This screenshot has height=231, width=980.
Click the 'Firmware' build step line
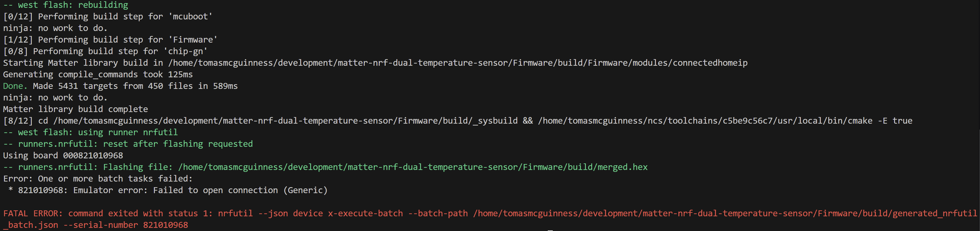pyautogui.click(x=110, y=40)
